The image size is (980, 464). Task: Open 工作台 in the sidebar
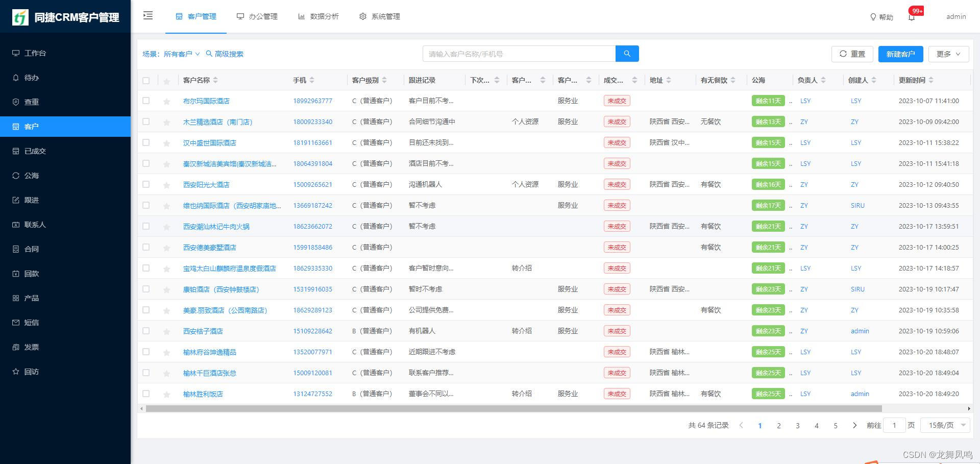pyautogui.click(x=65, y=53)
